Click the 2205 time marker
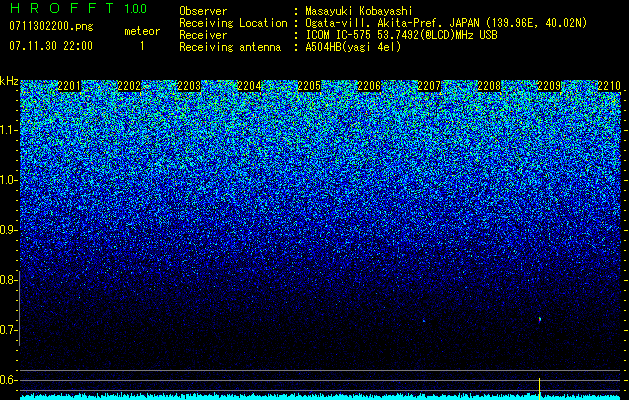This screenshot has width=629, height=400. [309, 86]
